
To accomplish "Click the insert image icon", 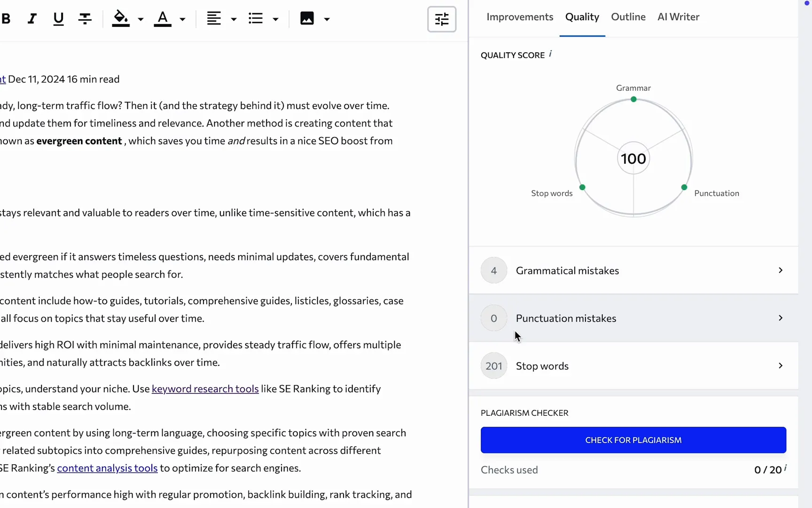I will pos(307,19).
